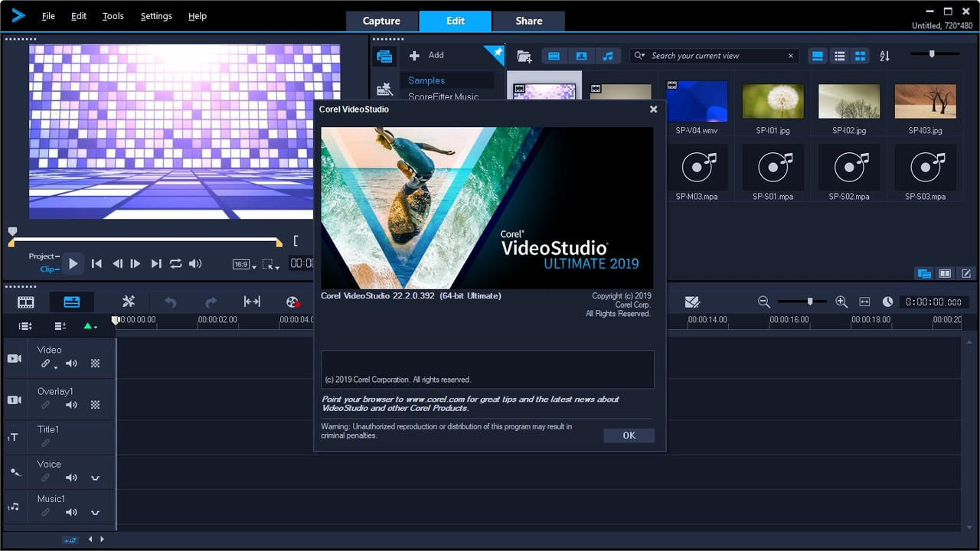Open the resize/crop mode dropdown in preview
The height and width of the screenshot is (551, 980).
[x=269, y=264]
